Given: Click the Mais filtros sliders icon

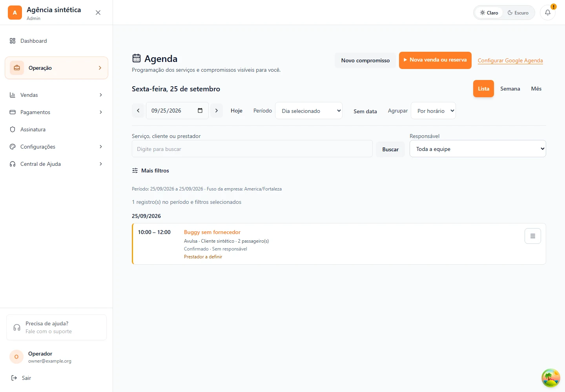Looking at the screenshot, I should tap(135, 171).
